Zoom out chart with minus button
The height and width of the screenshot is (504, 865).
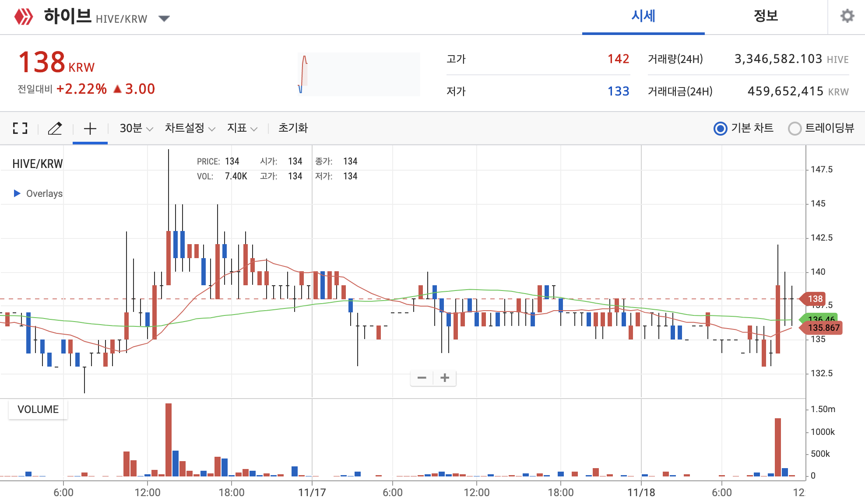422,378
